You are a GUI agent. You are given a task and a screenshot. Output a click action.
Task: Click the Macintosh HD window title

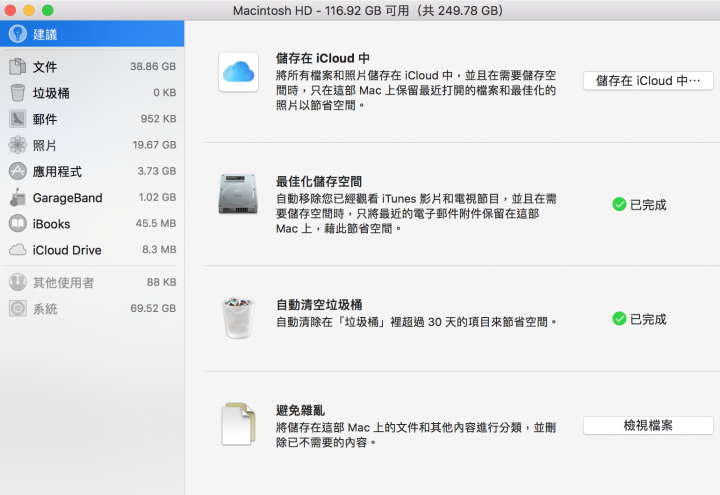(x=368, y=11)
